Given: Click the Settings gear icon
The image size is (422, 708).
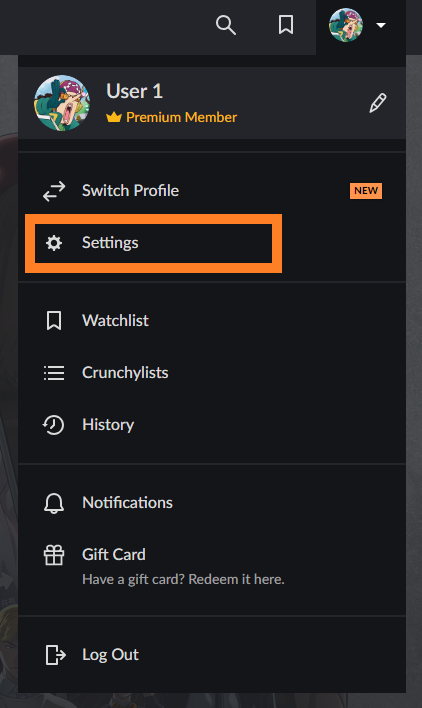Looking at the screenshot, I should pos(54,243).
